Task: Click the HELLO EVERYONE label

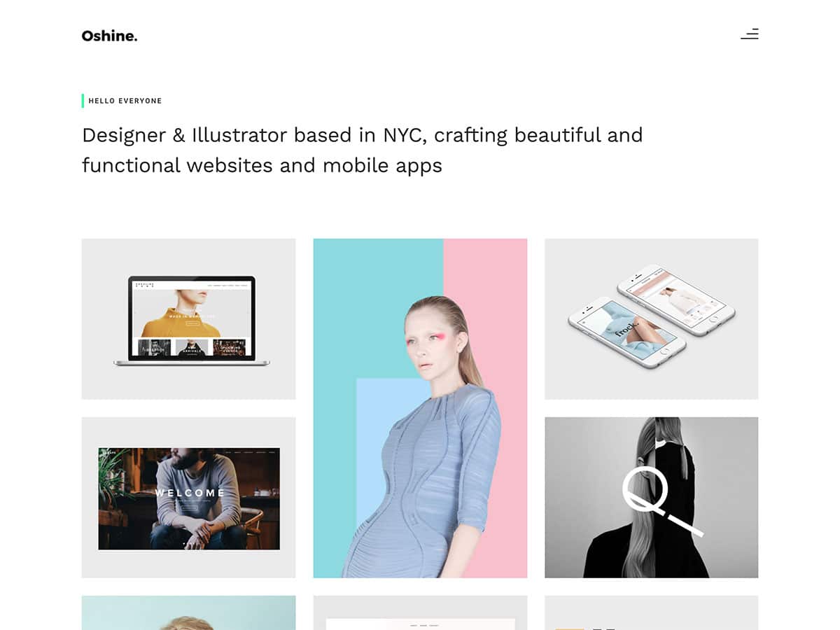Action: 125,101
